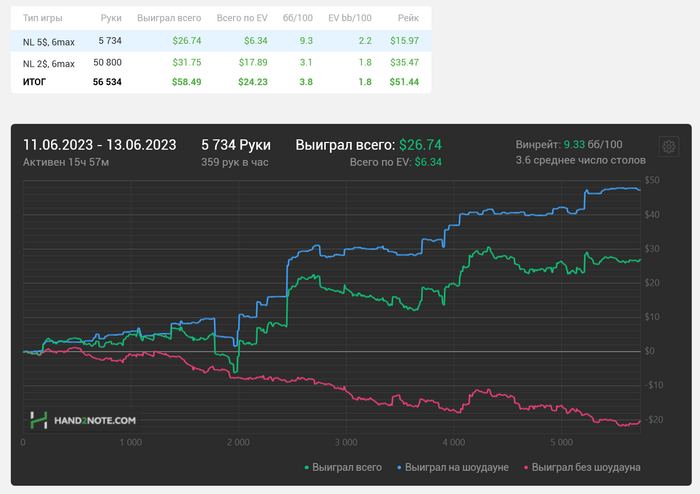Click total winnings '$58.49' cell
This screenshot has height=494, width=700.
187,82
